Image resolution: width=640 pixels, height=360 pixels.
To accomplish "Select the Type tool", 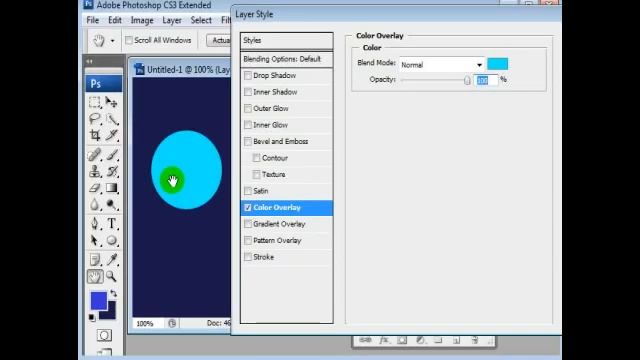I will coord(111,224).
